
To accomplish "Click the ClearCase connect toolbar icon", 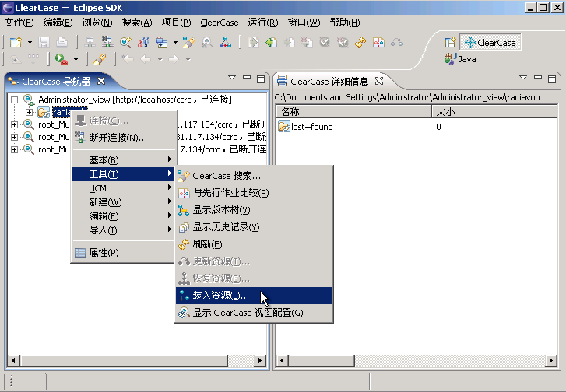I will [90, 43].
